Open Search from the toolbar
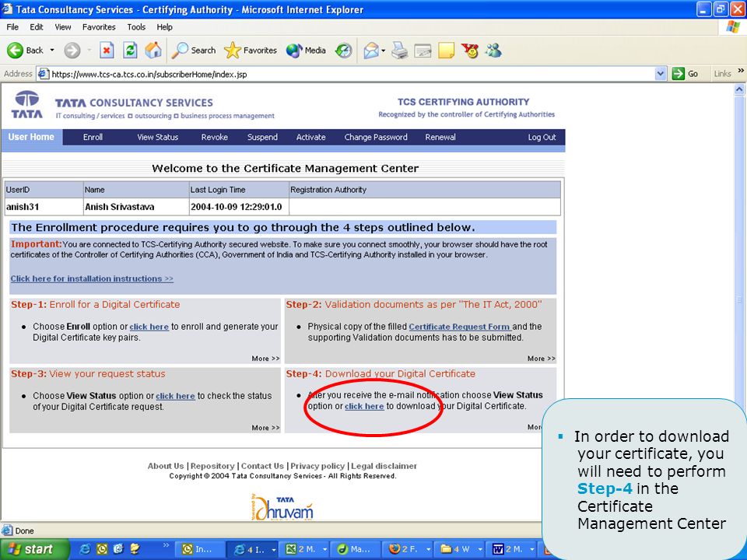The height and width of the screenshot is (560, 747). point(194,50)
